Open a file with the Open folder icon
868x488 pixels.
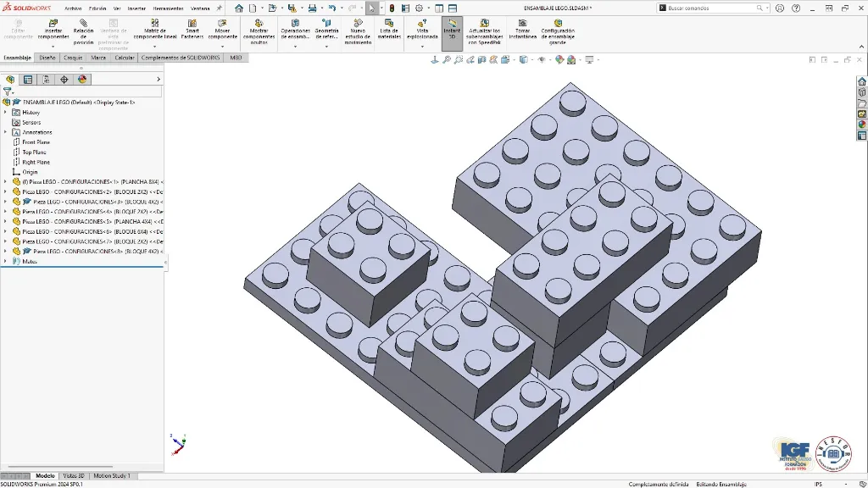[x=272, y=8]
